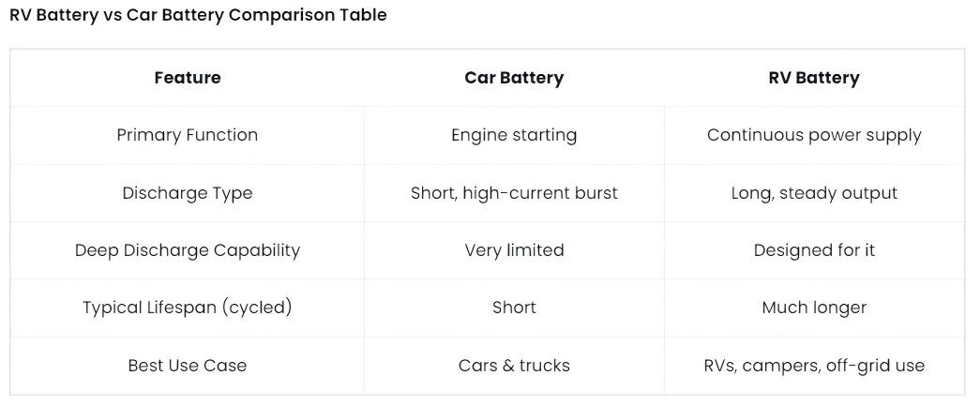Select the 'Very limited' cell
980x406 pixels.
[x=514, y=250]
